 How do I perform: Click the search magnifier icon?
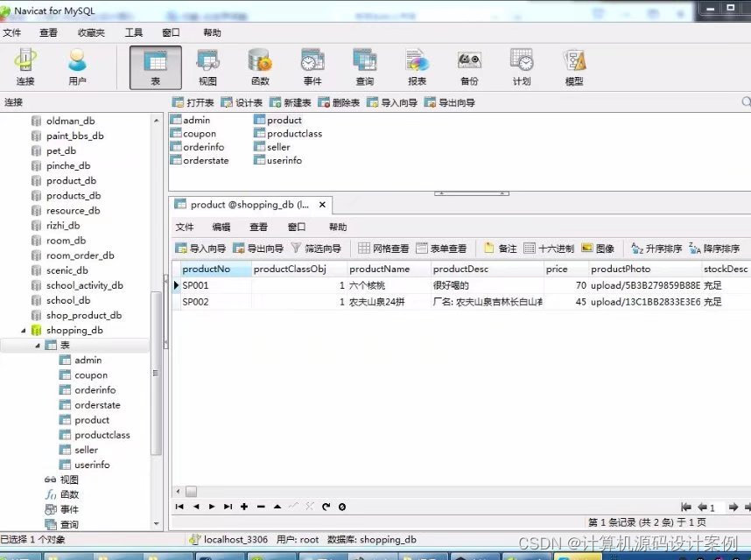746,102
